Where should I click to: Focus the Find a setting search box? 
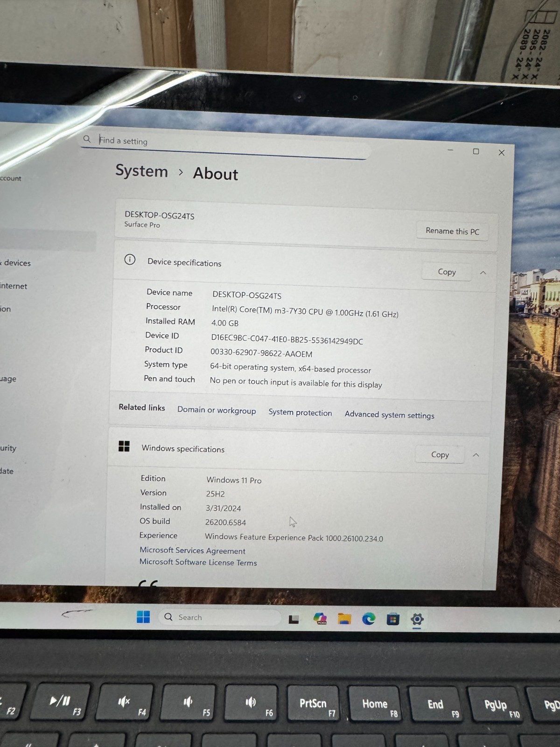pyautogui.click(x=224, y=145)
